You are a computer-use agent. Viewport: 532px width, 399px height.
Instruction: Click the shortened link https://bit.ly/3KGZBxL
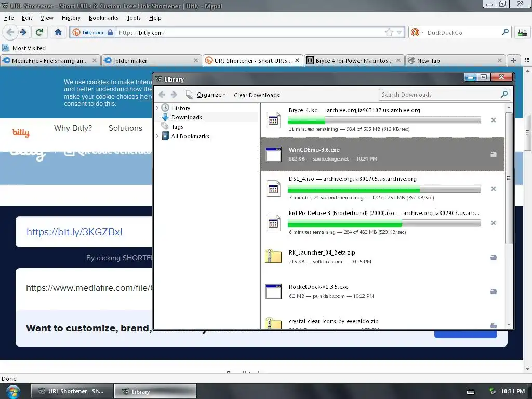[x=76, y=232]
